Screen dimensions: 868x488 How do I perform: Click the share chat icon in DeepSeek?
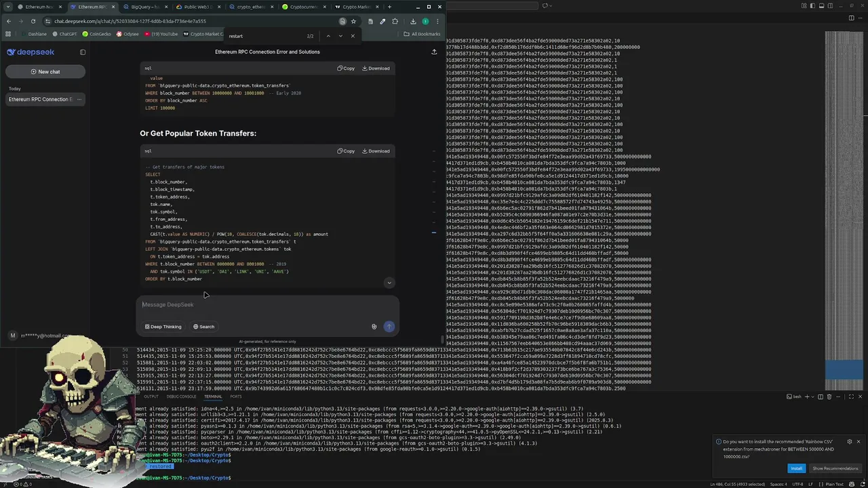click(434, 52)
